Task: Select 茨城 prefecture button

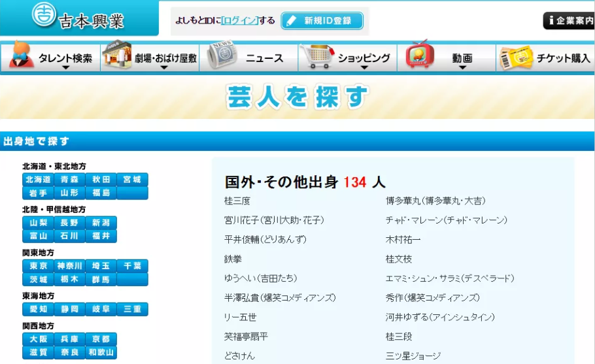Action: pos(38,280)
